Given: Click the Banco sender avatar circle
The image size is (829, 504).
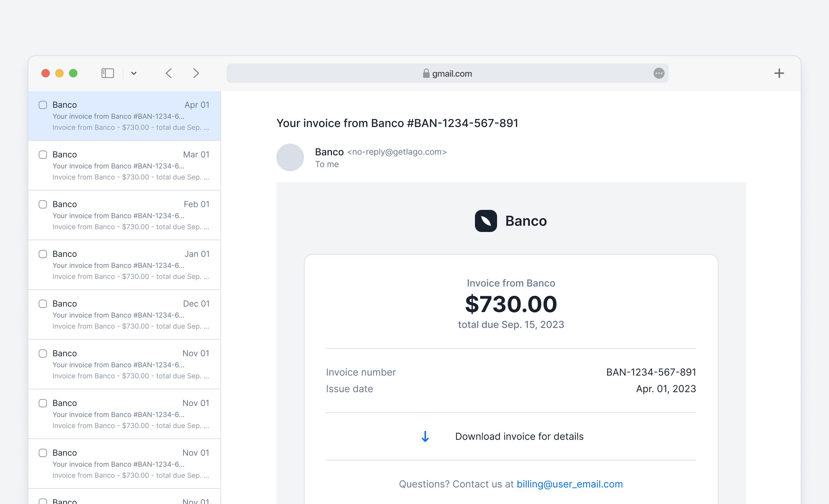Looking at the screenshot, I should click(290, 157).
